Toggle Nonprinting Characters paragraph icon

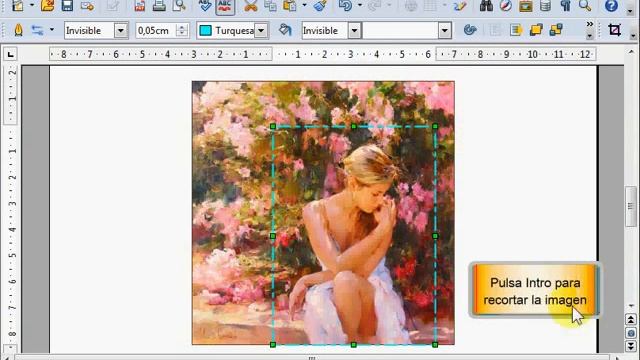point(565,5)
